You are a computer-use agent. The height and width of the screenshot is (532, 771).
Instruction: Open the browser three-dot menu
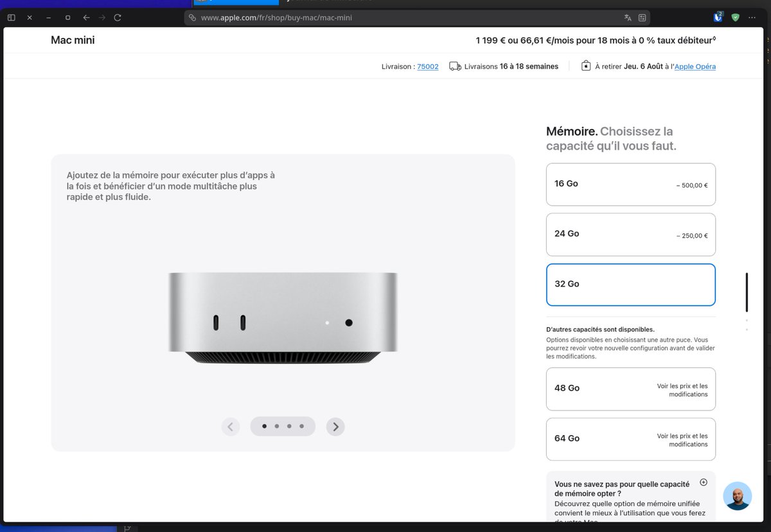(752, 17)
